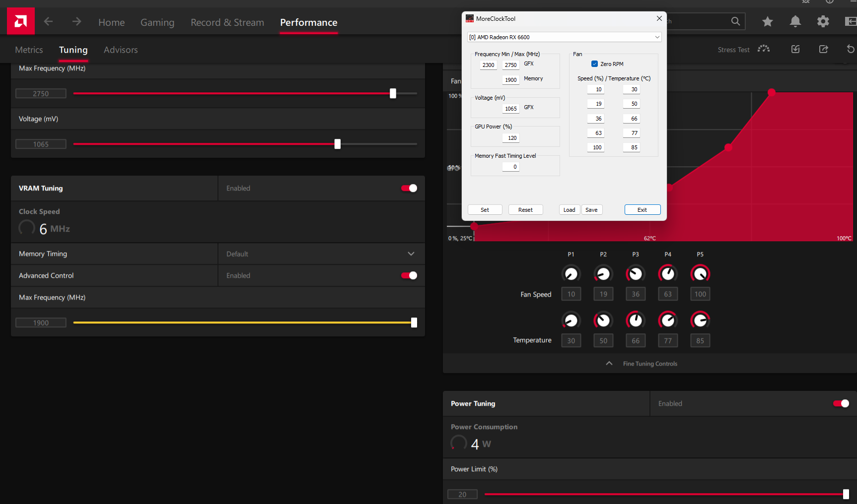
Task: Click the P5 Temperature dial
Action: point(700,320)
